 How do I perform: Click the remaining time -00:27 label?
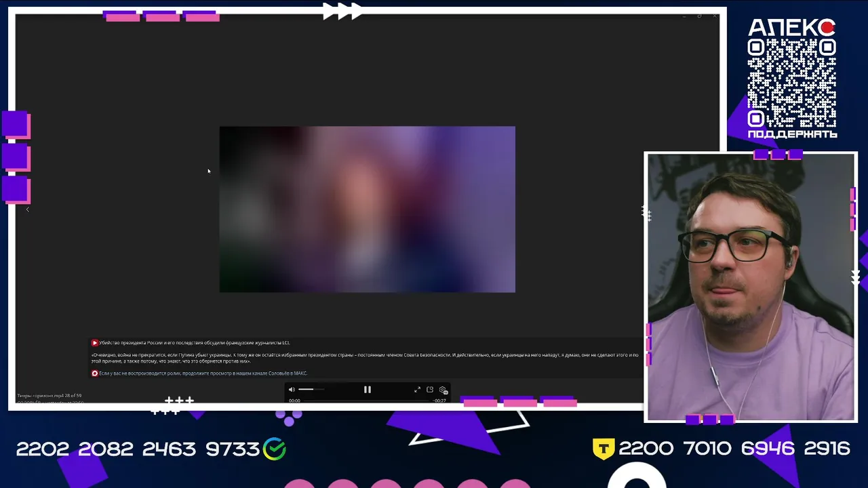(x=440, y=401)
